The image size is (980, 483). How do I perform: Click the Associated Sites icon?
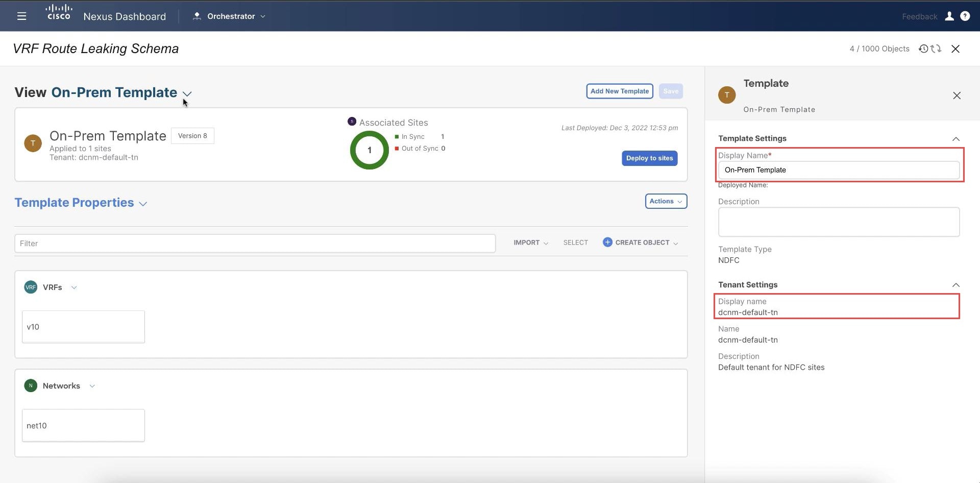tap(352, 122)
